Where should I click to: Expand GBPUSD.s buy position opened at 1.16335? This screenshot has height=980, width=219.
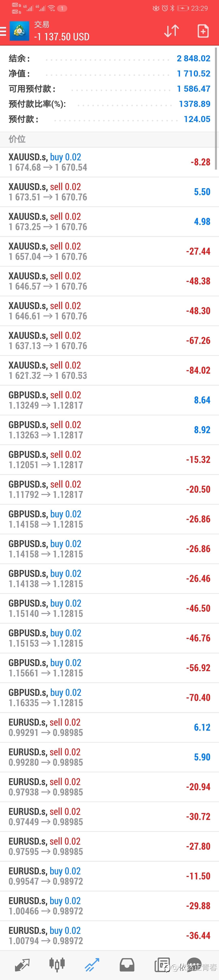click(x=109, y=697)
